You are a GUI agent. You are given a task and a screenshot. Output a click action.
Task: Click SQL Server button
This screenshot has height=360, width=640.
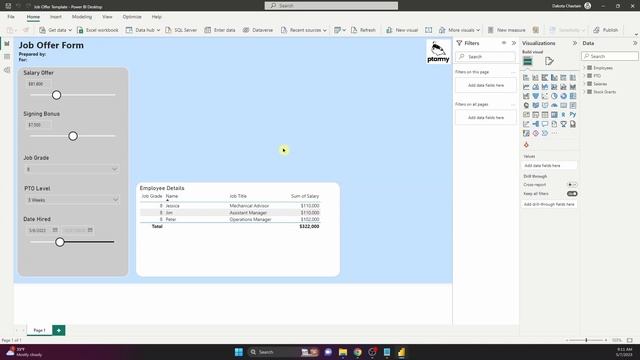[181, 30]
